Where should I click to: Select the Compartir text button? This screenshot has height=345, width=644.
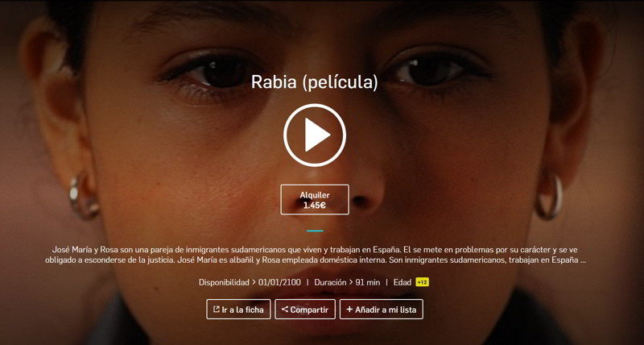click(309, 310)
